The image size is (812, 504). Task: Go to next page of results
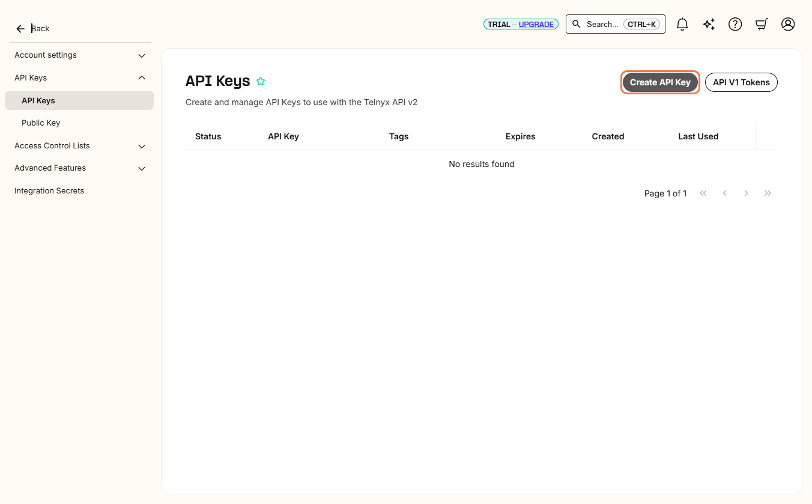(746, 193)
